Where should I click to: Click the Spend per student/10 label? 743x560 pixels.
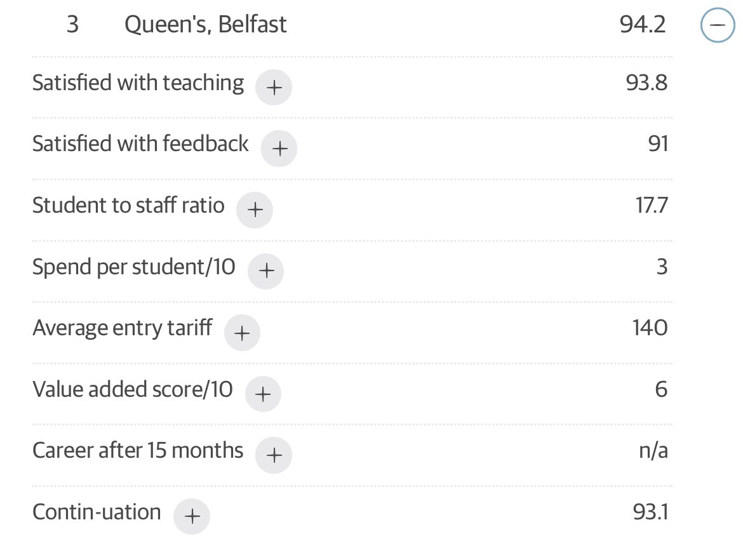pos(133,267)
